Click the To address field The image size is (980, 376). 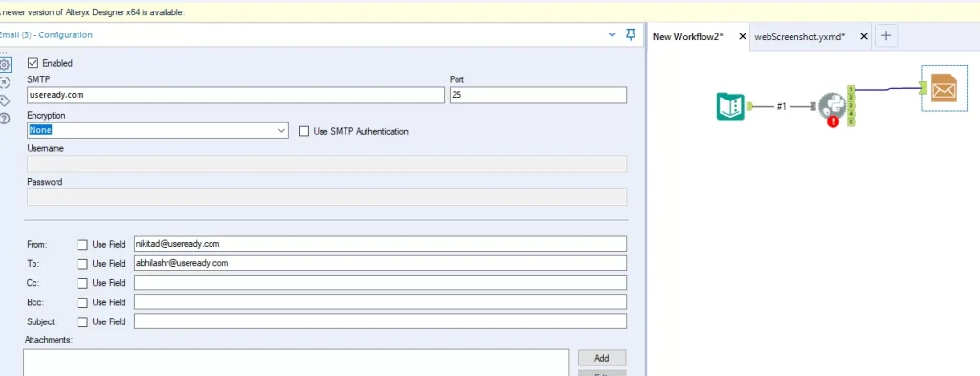click(x=380, y=263)
